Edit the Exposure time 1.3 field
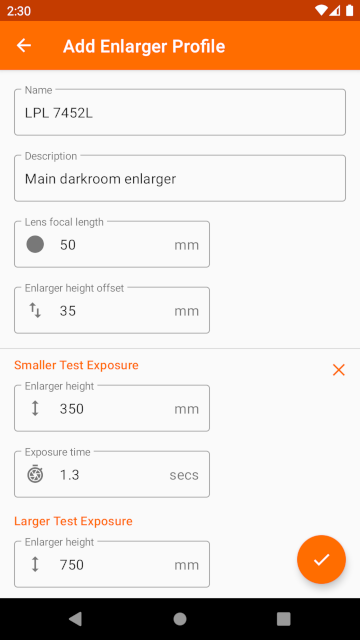Viewport: 360px width, 640px height. (x=112, y=474)
